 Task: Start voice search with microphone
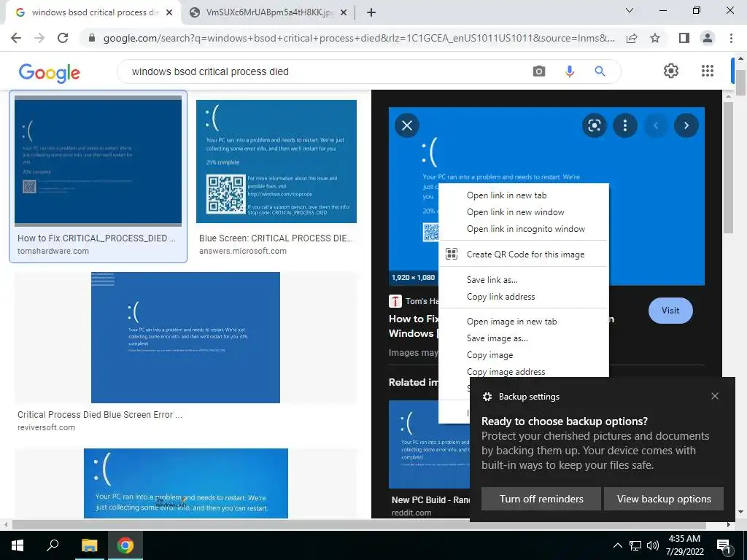(x=569, y=71)
